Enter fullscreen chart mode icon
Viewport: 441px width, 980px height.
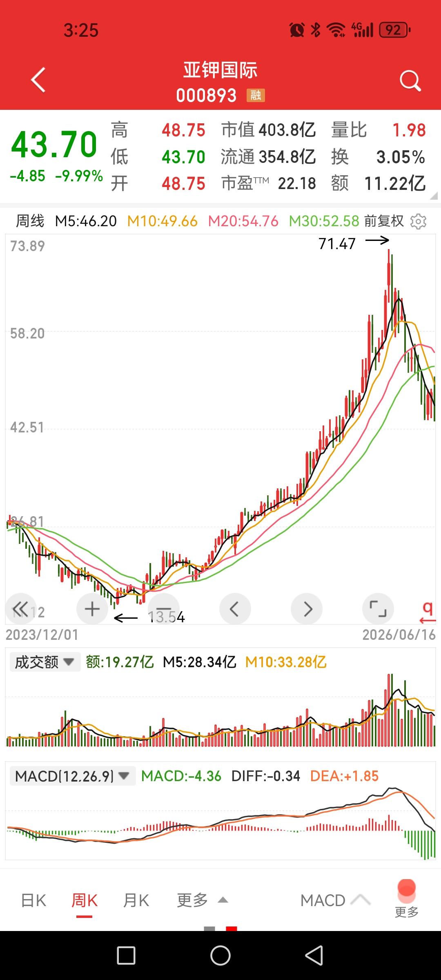click(x=378, y=609)
